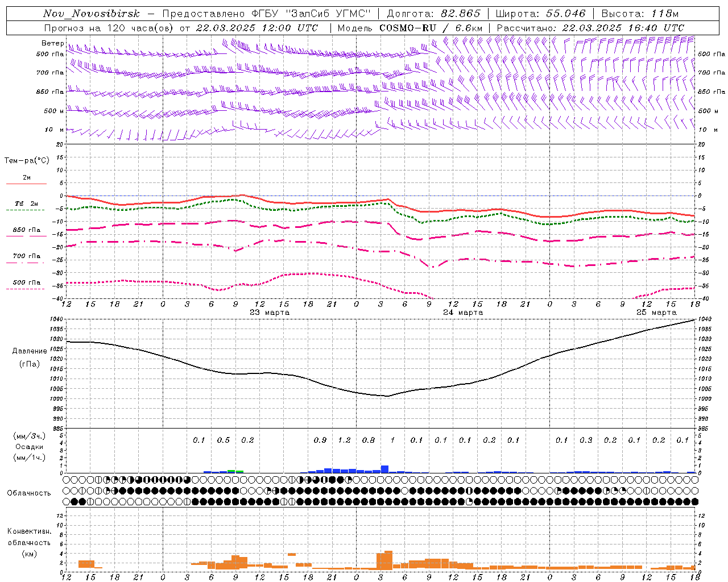Click the '850 гПа' temperature legend entry
728x582 pixels.
click(27, 230)
